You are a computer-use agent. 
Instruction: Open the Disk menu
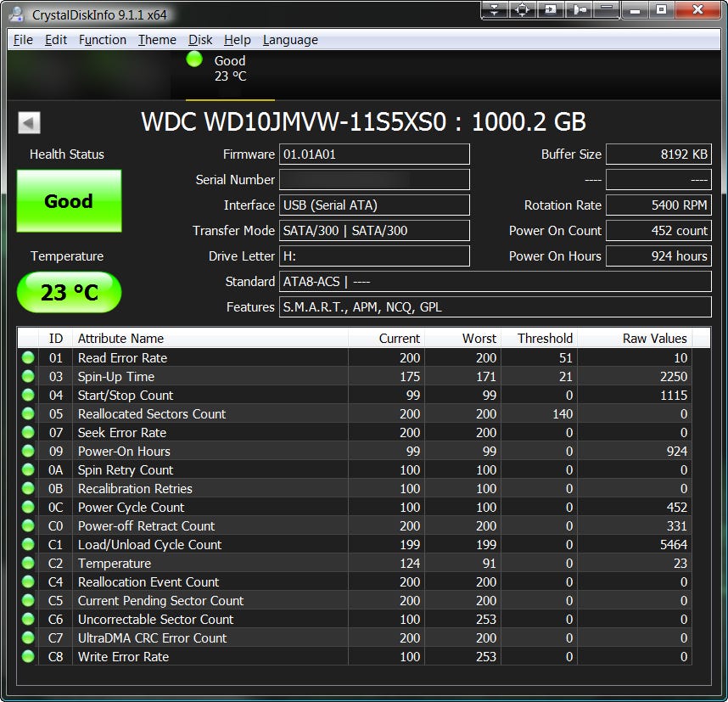[x=200, y=40]
